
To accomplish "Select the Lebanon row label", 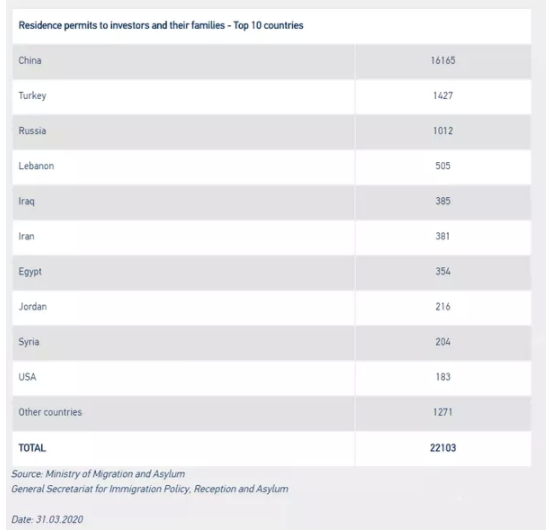I will [x=36, y=166].
